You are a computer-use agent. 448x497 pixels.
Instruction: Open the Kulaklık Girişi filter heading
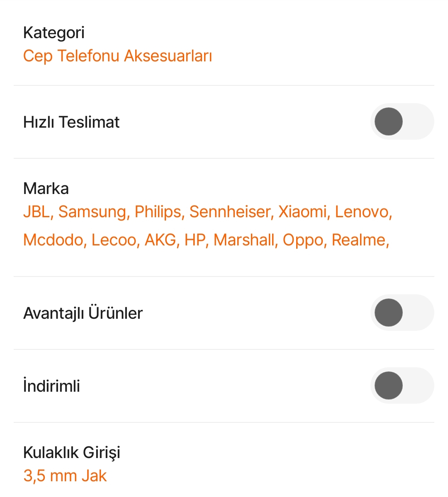(72, 452)
